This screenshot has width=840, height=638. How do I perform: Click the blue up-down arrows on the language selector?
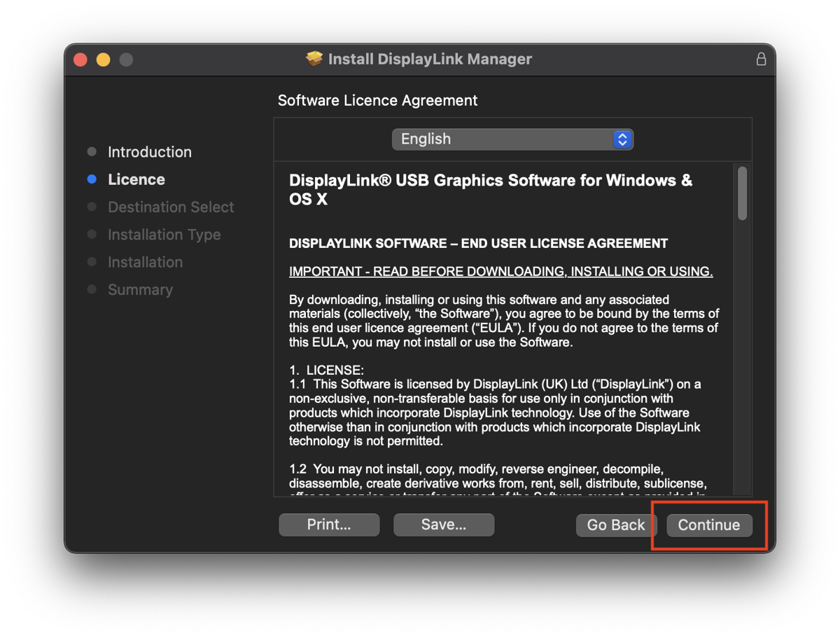tap(622, 139)
